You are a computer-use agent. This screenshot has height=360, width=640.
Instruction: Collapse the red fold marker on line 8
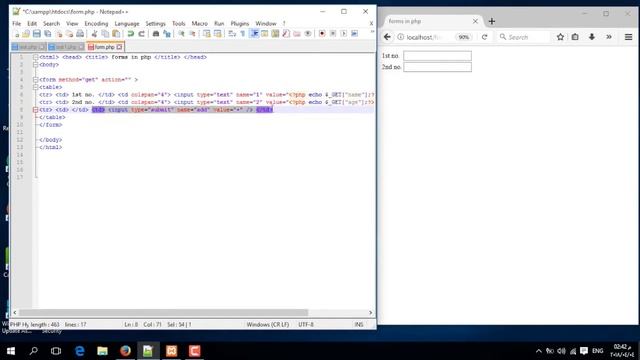(36, 110)
